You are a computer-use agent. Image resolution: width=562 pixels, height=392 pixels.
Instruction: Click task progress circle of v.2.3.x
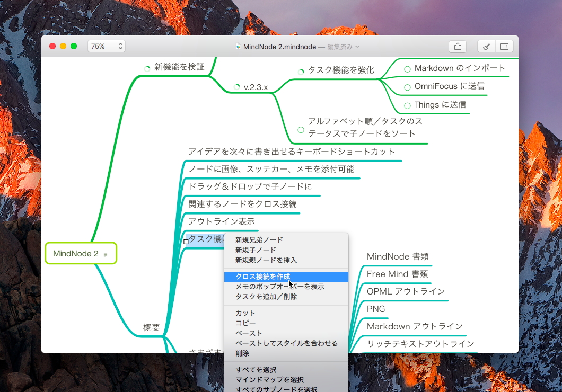click(x=236, y=87)
